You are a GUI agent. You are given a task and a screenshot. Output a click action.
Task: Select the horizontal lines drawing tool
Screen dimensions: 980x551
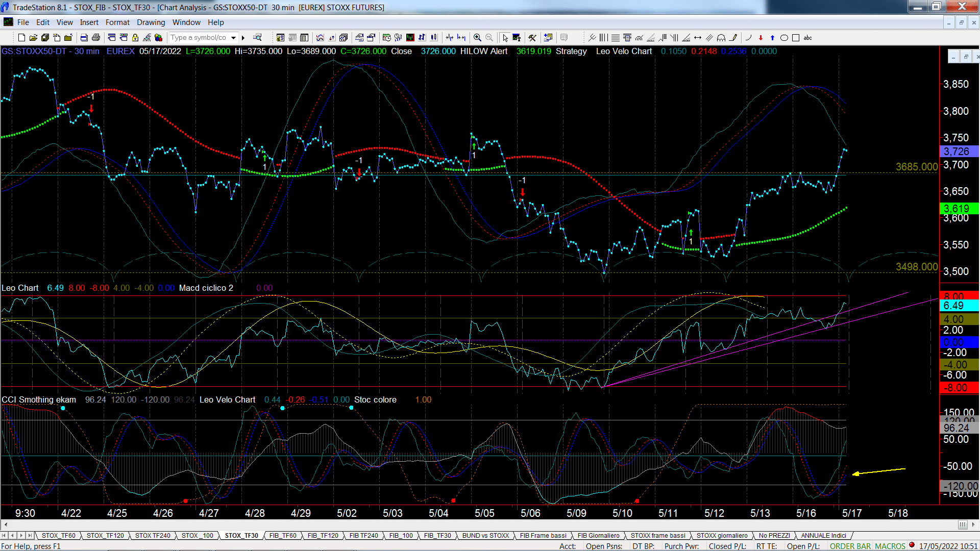tap(616, 38)
